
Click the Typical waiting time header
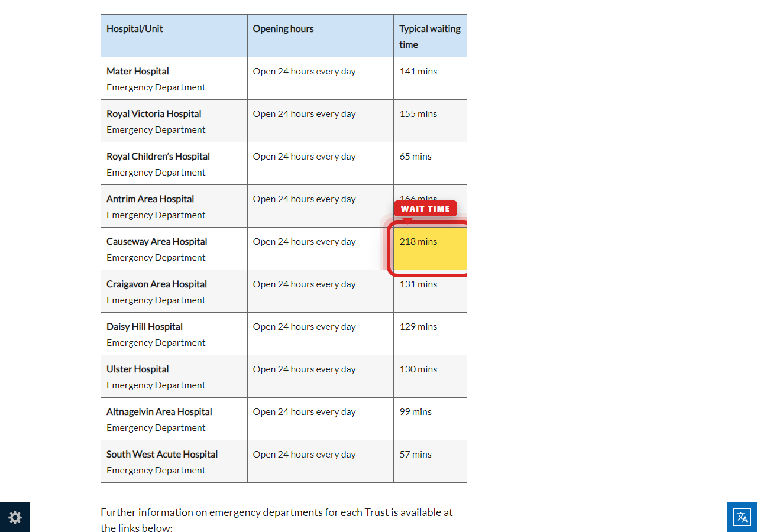[x=430, y=36]
